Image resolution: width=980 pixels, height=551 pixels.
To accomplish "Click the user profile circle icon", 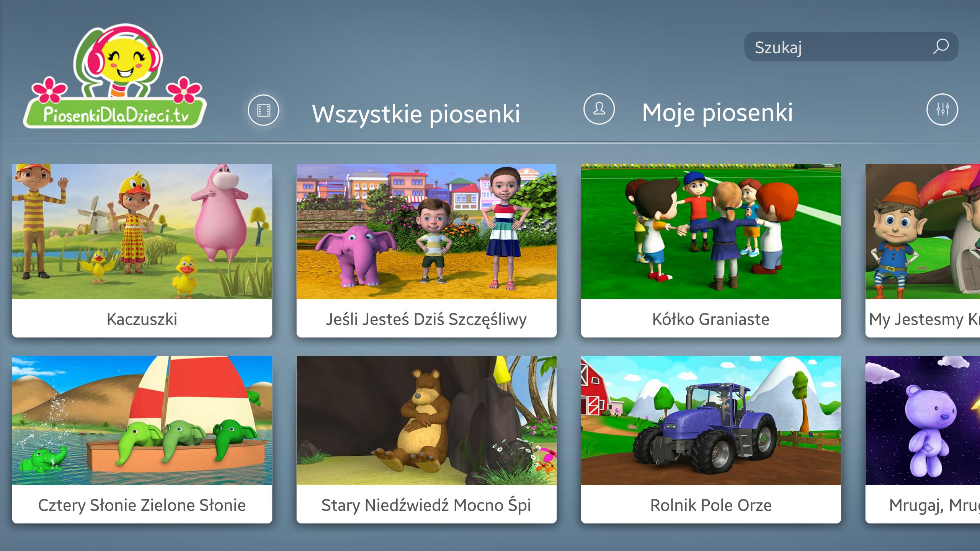I will point(599,109).
